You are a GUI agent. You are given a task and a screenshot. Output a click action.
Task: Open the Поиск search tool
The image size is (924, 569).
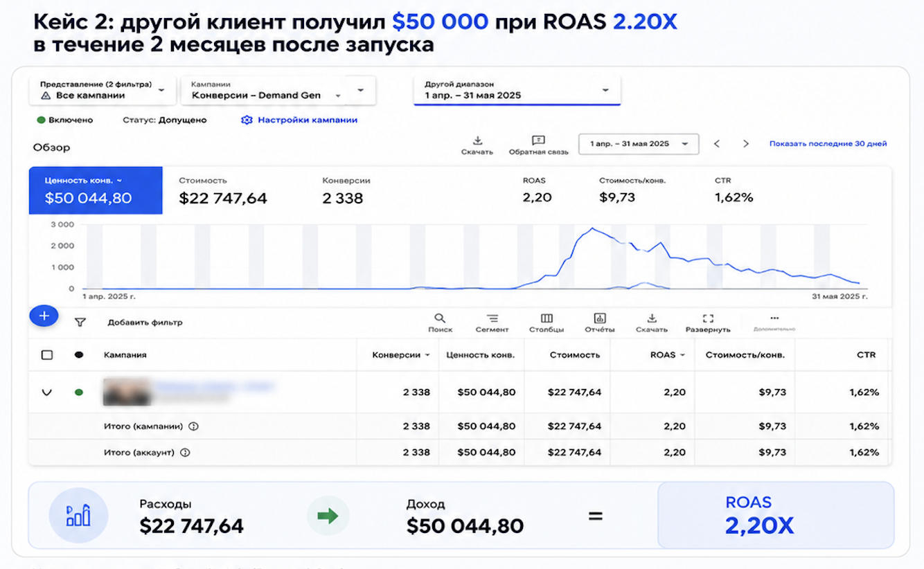tap(440, 323)
